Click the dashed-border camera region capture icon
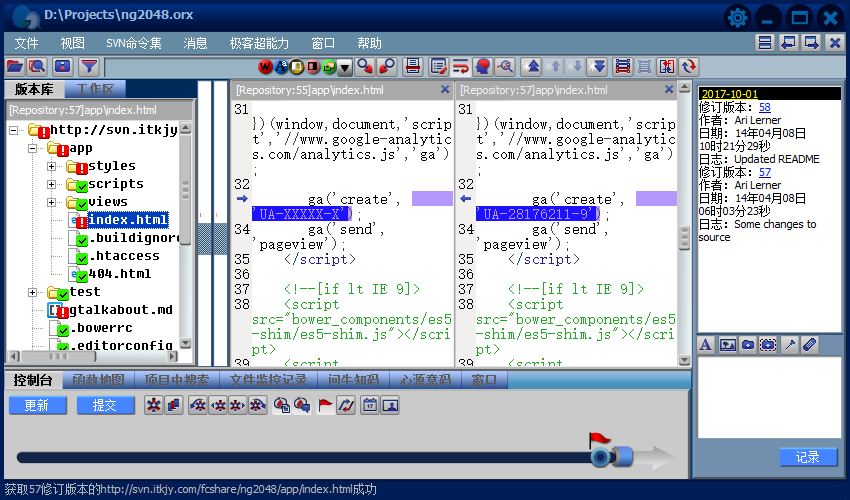Viewport: 850px width, 500px height. coord(768,344)
